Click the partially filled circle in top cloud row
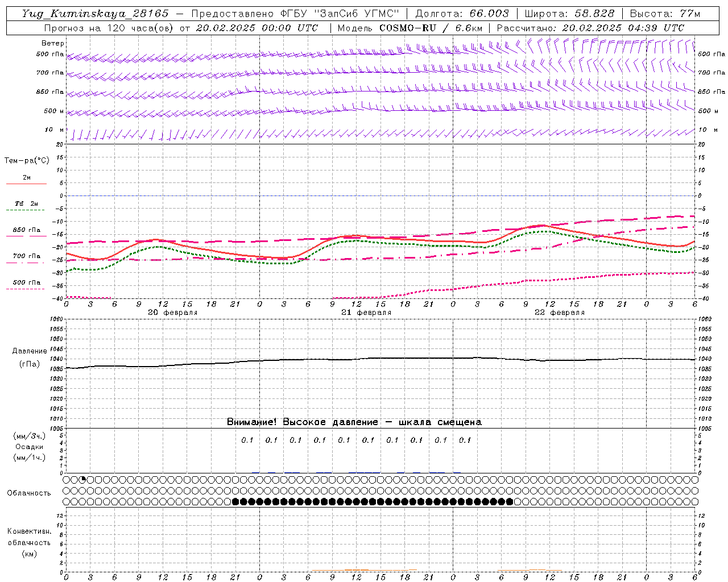The height and width of the screenshot is (582, 728). click(x=83, y=480)
